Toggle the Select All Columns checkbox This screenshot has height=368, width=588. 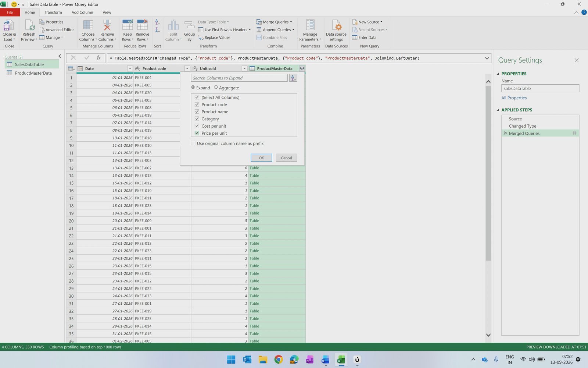(197, 97)
